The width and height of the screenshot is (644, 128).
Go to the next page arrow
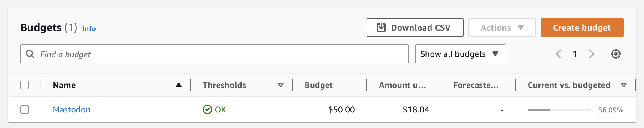(x=591, y=54)
